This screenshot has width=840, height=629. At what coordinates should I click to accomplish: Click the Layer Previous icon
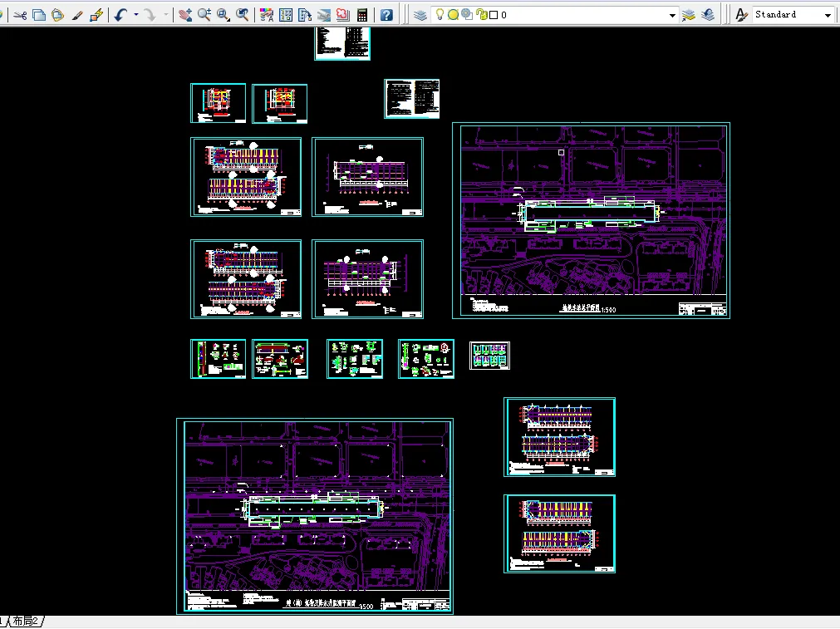708,15
